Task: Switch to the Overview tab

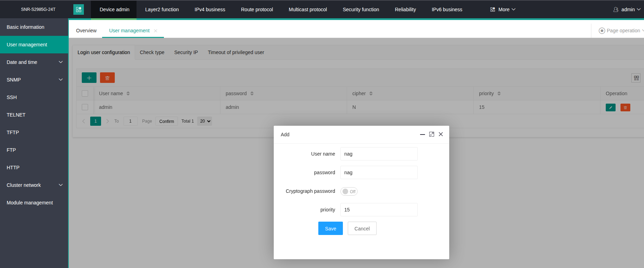Action: 86,31
